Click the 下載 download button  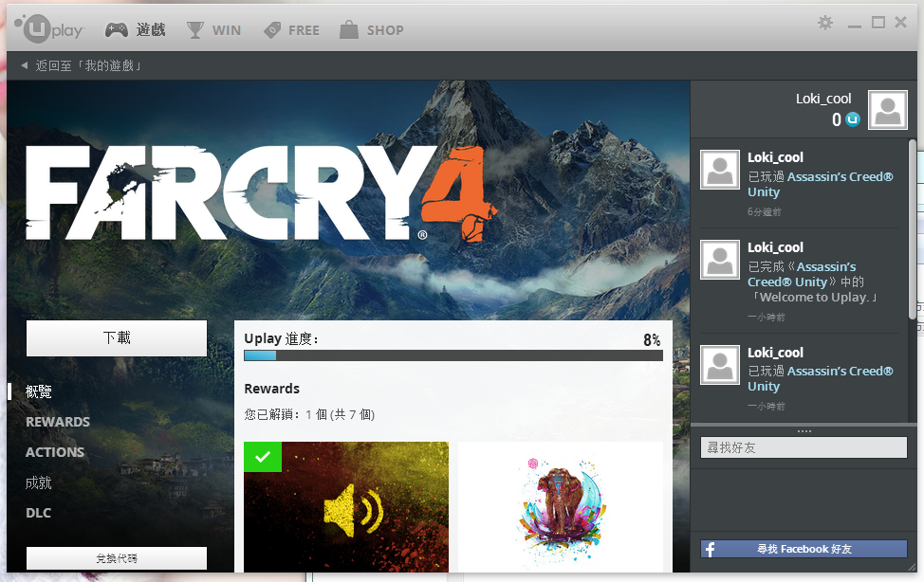tap(117, 338)
